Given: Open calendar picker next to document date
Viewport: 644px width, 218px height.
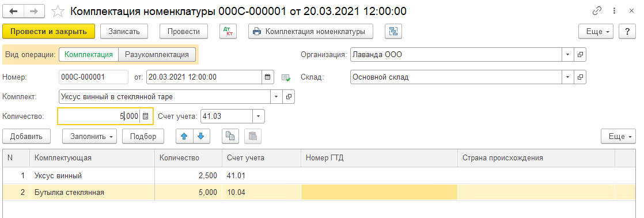Looking at the screenshot, I should [267, 77].
